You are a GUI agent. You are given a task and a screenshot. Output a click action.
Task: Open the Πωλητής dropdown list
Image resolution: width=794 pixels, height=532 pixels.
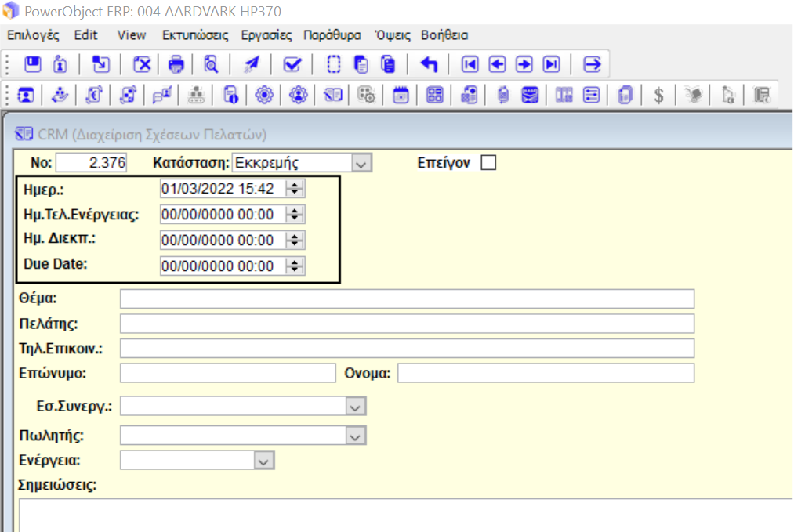click(x=356, y=436)
